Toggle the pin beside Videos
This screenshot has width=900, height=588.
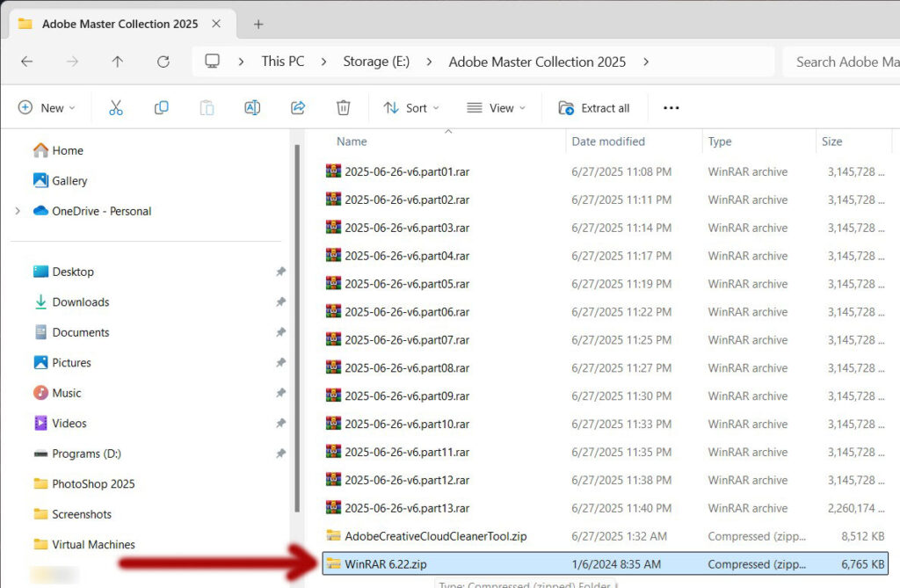pos(280,423)
